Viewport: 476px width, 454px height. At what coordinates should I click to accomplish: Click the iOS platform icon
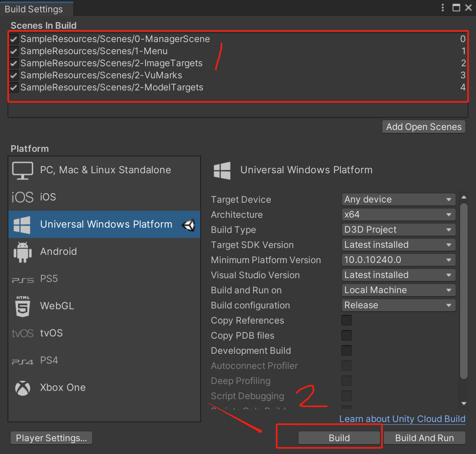click(23, 197)
